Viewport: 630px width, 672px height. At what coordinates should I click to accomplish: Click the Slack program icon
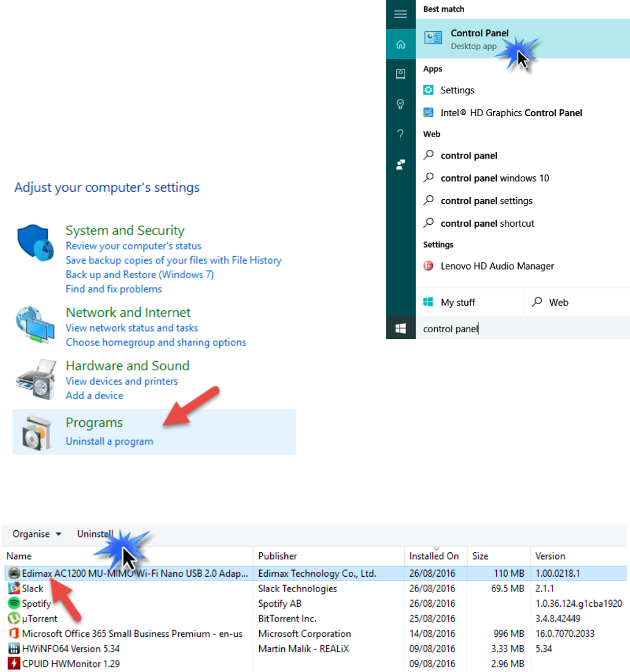14,588
